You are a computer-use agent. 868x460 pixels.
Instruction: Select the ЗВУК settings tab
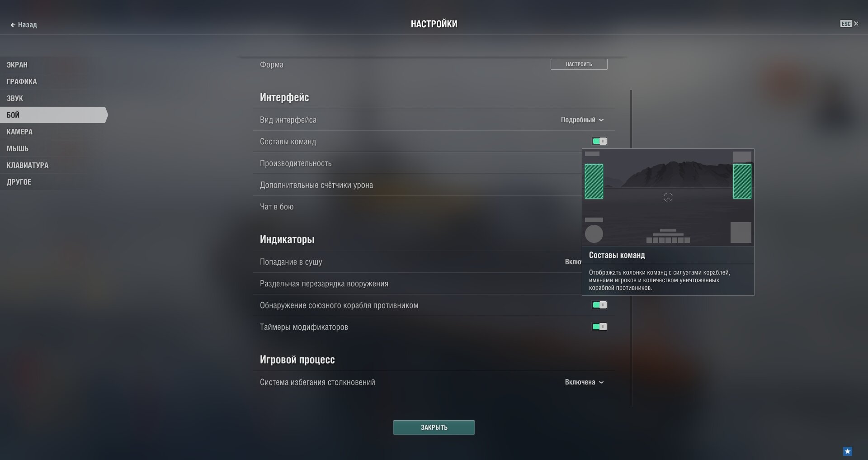(15, 98)
